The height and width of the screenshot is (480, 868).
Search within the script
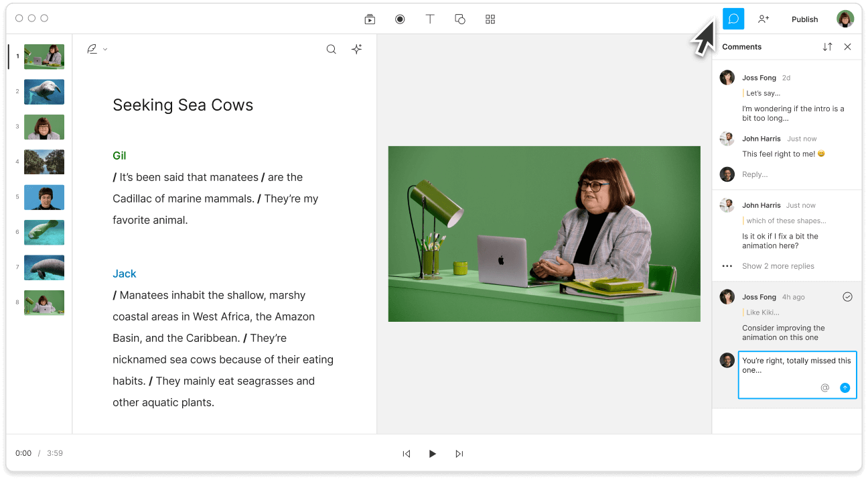click(331, 49)
